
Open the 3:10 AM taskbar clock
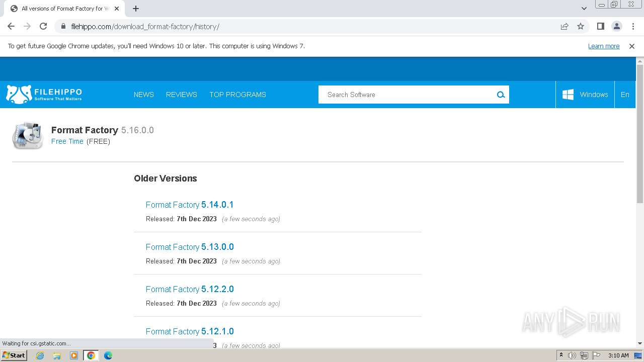618,355
